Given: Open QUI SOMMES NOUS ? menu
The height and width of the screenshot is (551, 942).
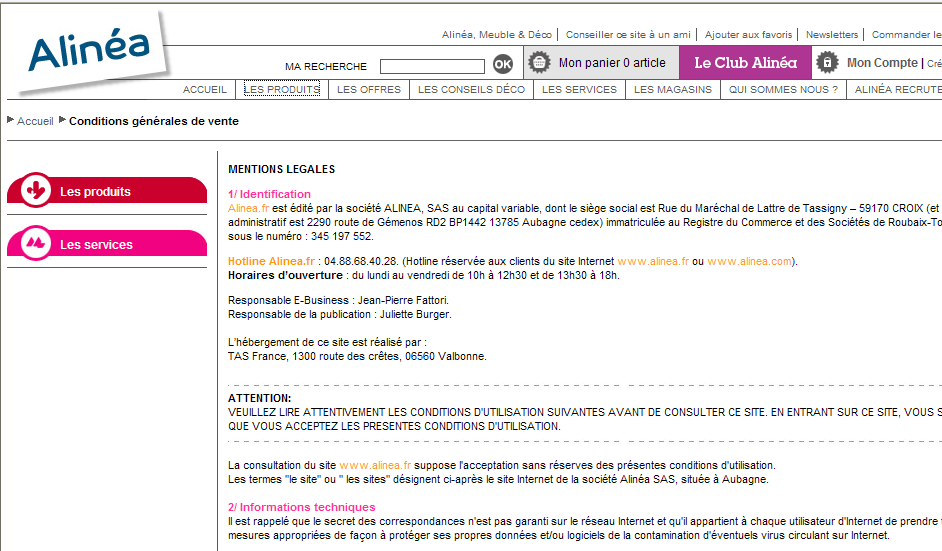Looking at the screenshot, I should click(783, 90).
